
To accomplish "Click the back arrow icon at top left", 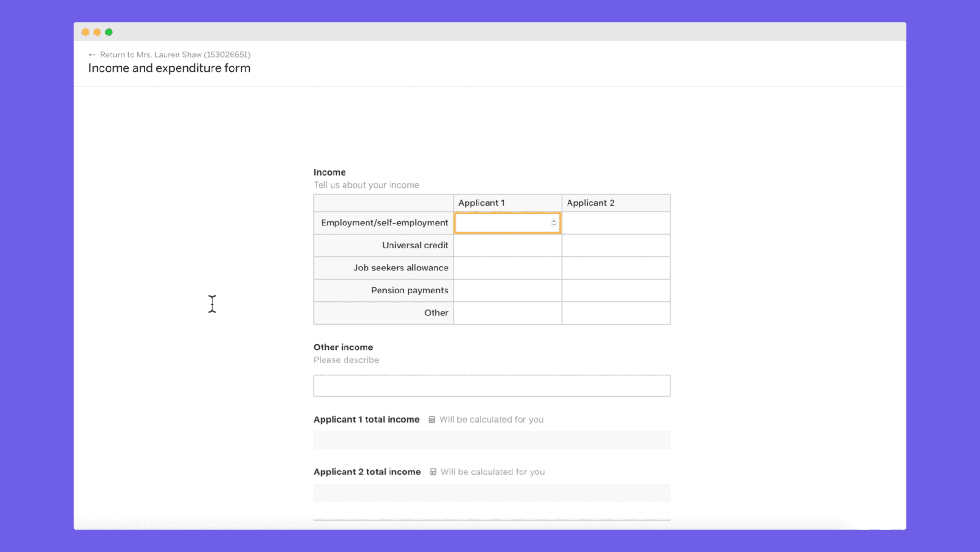I will click(x=91, y=55).
